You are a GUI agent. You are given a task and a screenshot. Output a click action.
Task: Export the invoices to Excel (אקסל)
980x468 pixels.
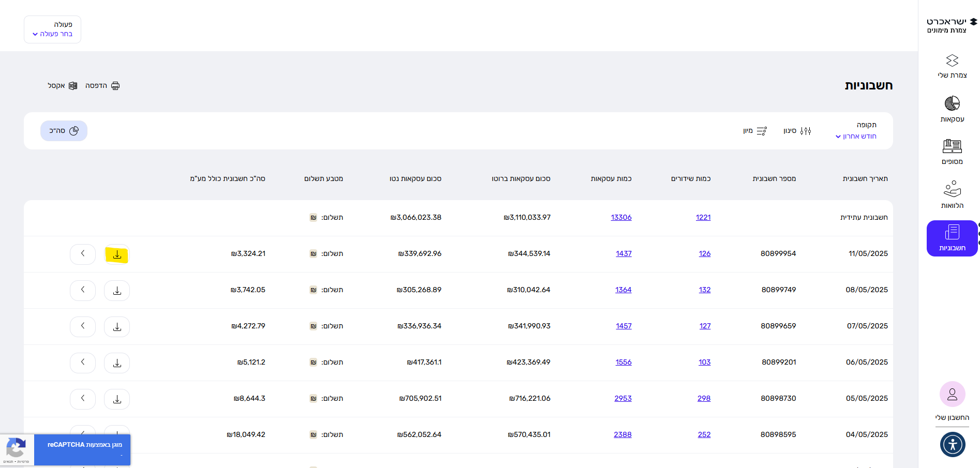pos(72,86)
